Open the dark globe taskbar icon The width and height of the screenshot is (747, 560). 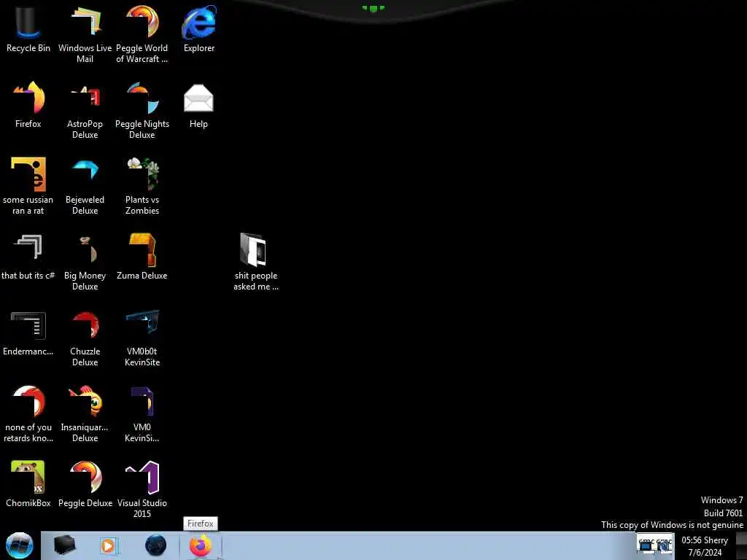(156, 545)
